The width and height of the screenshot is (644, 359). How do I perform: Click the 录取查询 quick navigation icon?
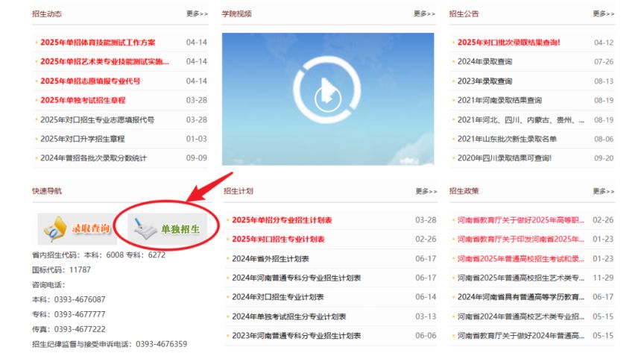78,228
